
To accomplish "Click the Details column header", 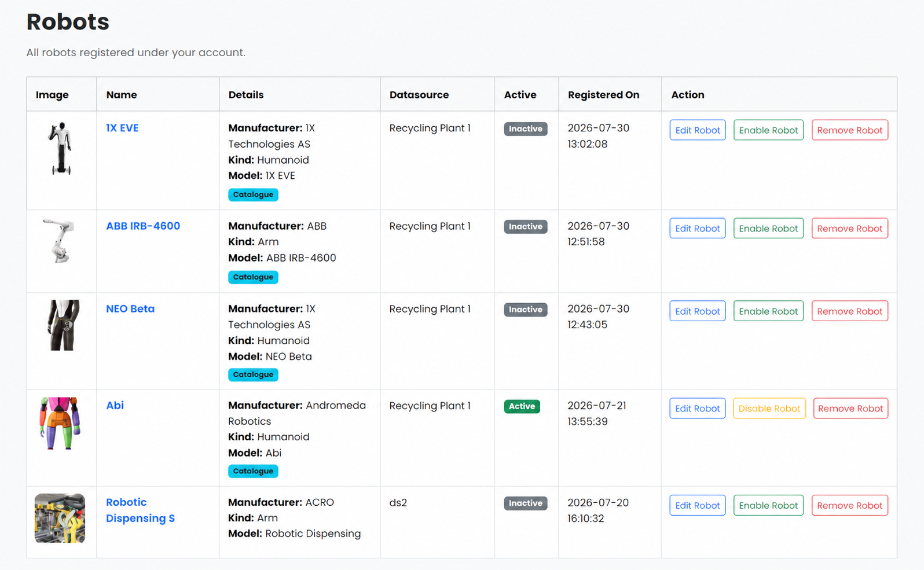I will 246,95.
